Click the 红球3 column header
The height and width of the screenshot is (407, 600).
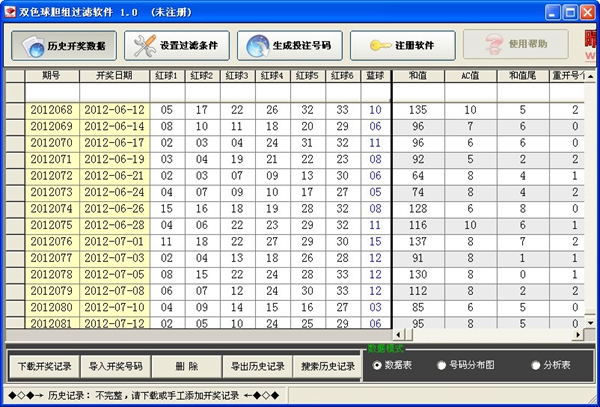pyautogui.click(x=238, y=76)
